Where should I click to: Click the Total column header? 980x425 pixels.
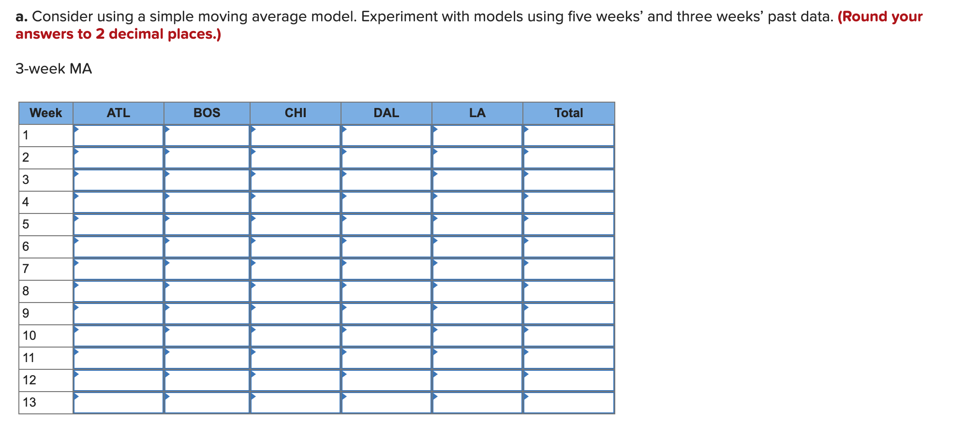(x=569, y=113)
